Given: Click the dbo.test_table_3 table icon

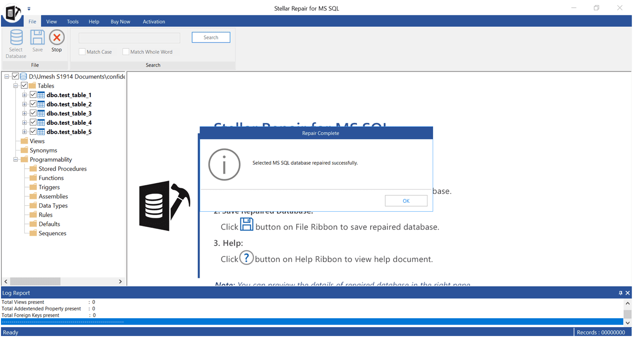Looking at the screenshot, I should tap(41, 113).
